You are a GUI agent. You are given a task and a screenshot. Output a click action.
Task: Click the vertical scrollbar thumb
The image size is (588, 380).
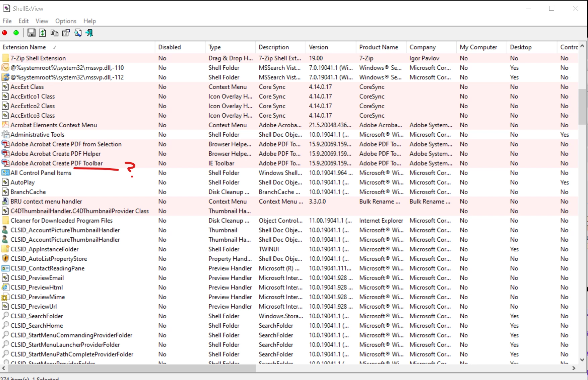pos(582,107)
